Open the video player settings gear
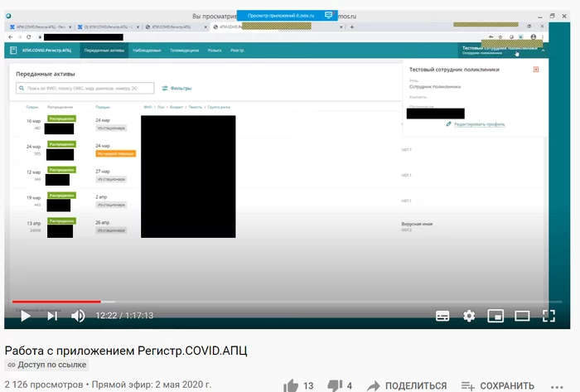580x392 pixels. (x=469, y=316)
